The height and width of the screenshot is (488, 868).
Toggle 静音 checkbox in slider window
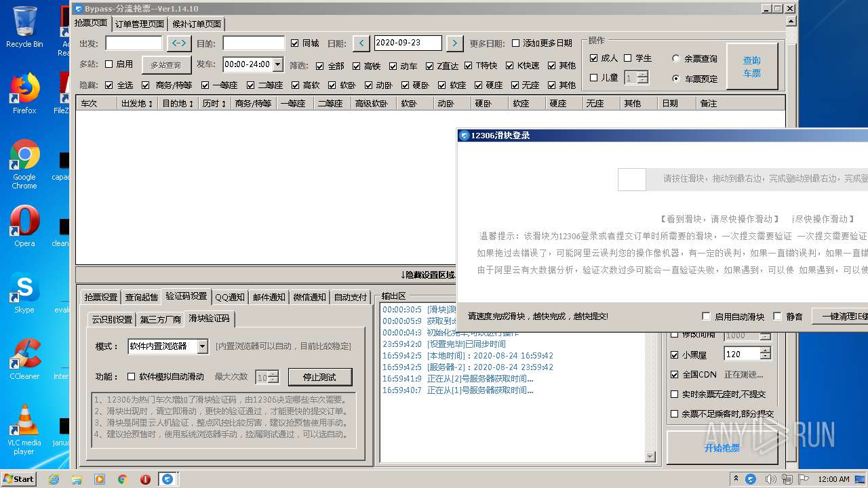pyautogui.click(x=777, y=317)
